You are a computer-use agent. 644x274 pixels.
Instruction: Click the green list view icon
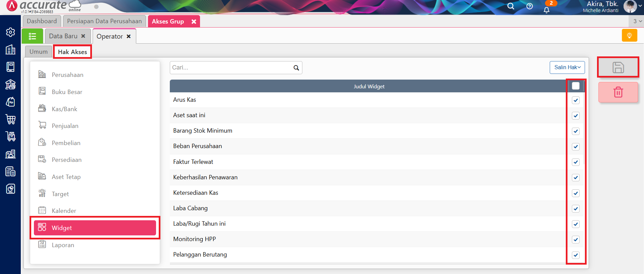click(32, 36)
